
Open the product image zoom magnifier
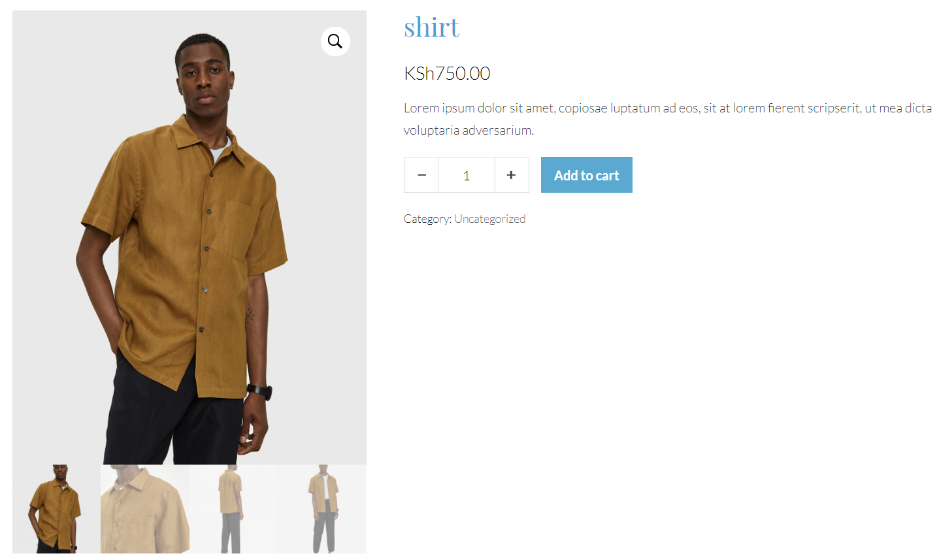tap(335, 42)
